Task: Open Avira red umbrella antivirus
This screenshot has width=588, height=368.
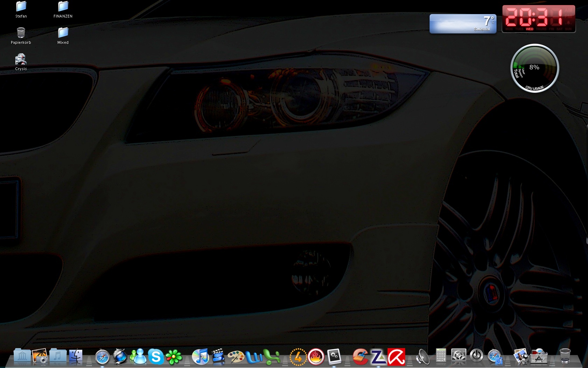Action: (397, 357)
